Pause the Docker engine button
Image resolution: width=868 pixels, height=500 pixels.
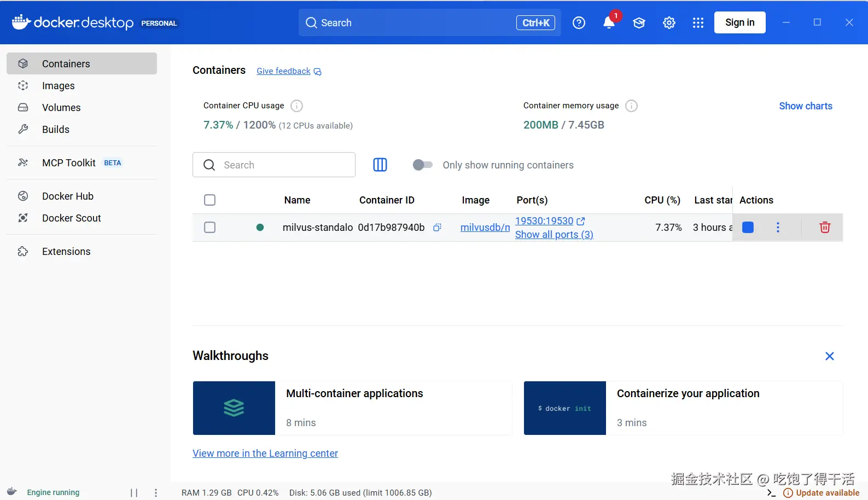(134, 492)
